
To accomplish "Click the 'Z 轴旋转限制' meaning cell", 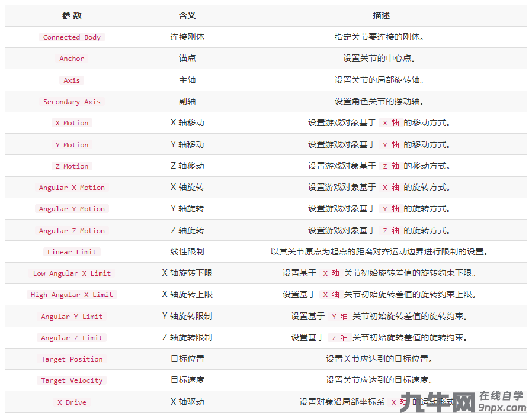I will [x=187, y=337].
